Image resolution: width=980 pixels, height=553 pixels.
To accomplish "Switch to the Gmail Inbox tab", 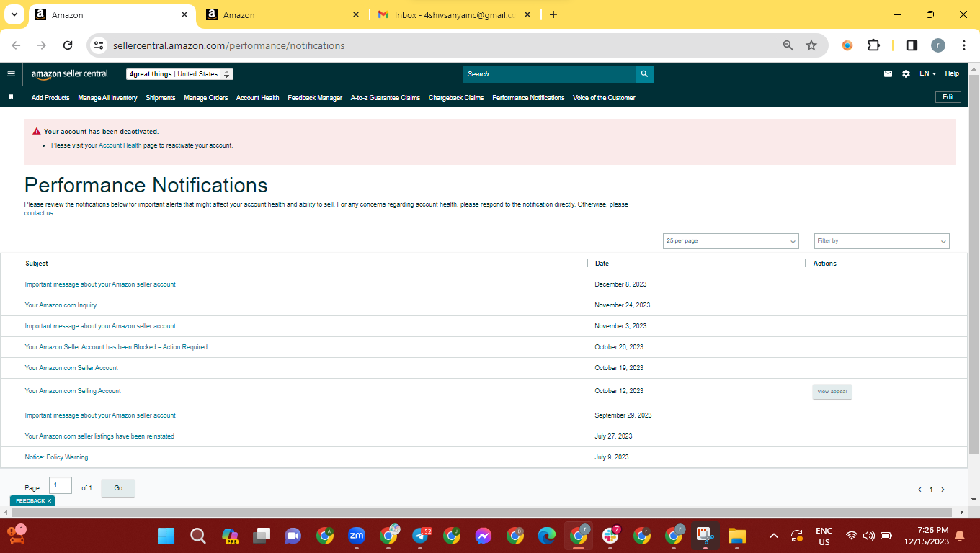I will (x=454, y=14).
